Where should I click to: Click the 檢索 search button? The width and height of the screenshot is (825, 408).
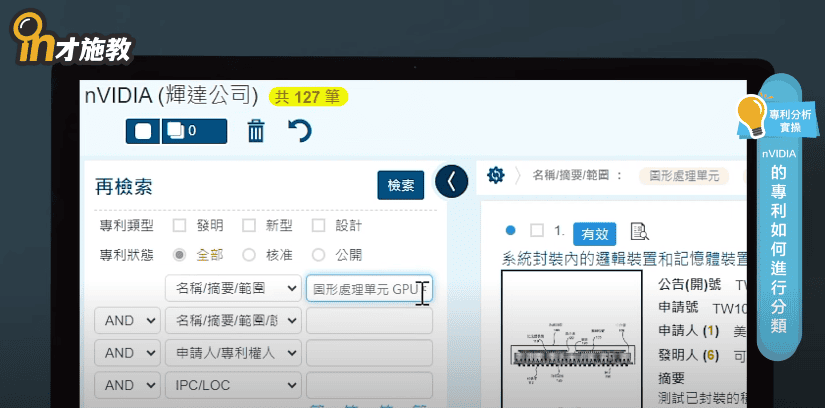(400, 186)
